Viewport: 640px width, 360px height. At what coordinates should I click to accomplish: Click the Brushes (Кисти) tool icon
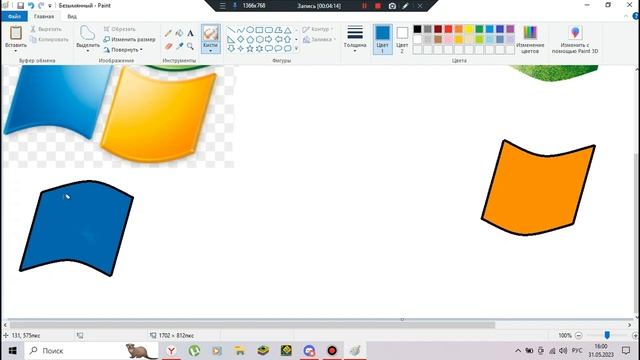click(x=211, y=33)
